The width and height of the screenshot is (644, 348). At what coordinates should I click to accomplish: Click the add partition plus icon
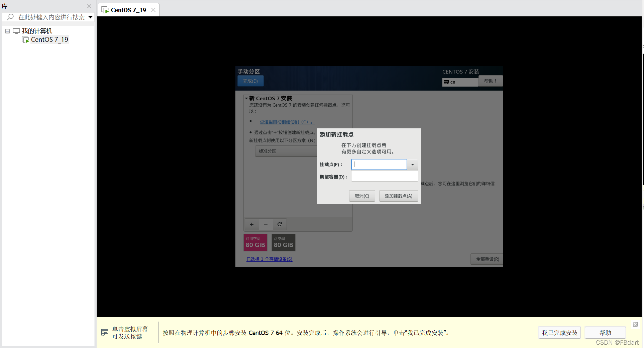251,224
